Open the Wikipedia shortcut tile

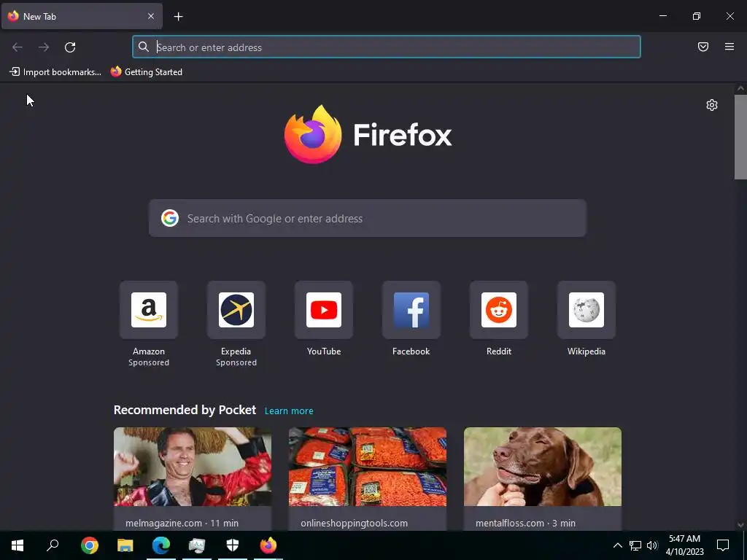587,310
